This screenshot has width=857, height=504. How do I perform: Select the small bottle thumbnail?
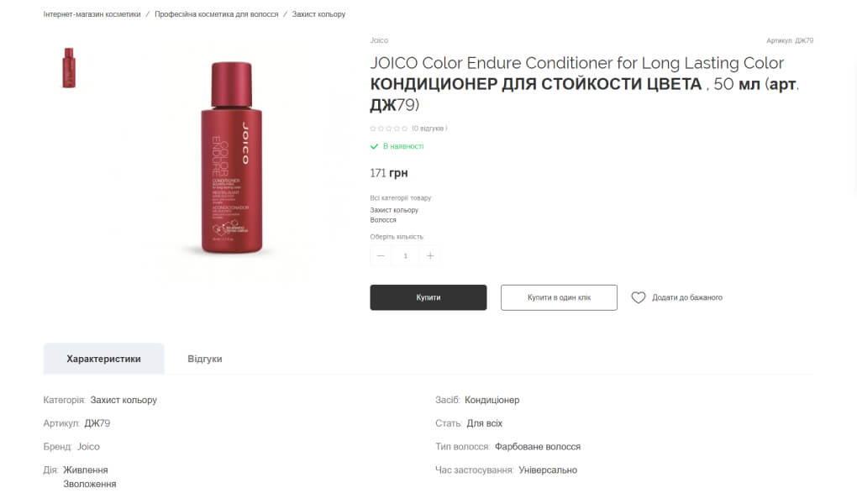pyautogui.click(x=69, y=68)
